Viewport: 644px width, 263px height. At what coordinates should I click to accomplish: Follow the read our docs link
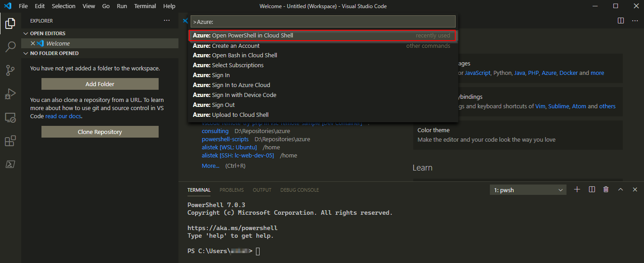click(64, 116)
